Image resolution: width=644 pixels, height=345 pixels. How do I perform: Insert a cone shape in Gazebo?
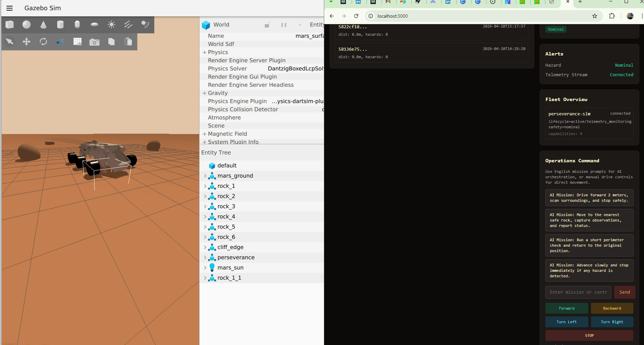pyautogui.click(x=43, y=24)
